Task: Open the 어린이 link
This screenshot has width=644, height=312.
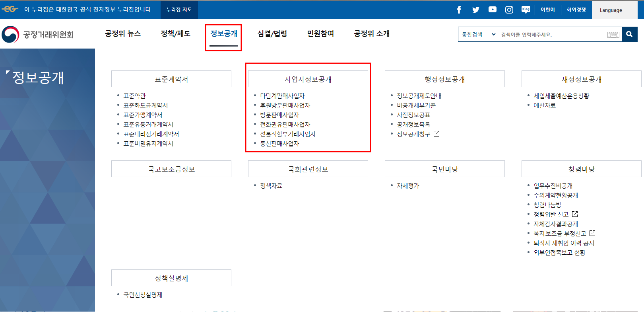Action: [x=547, y=10]
